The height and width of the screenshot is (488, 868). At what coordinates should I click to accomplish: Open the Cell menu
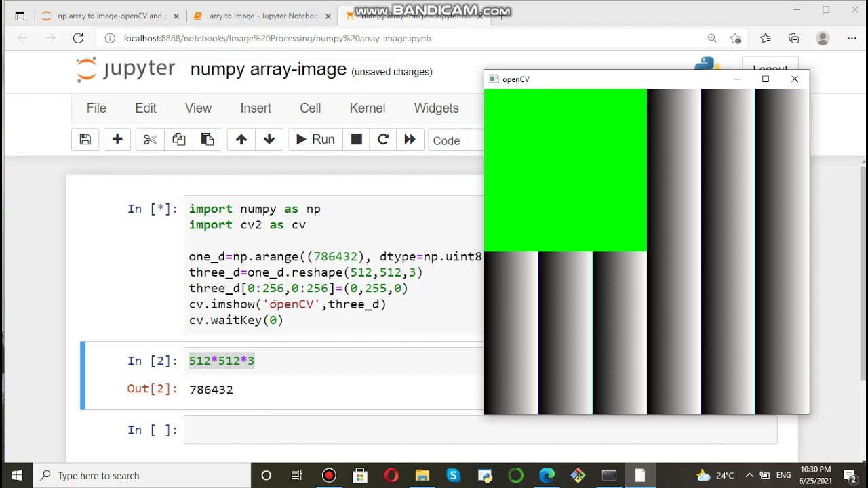point(311,108)
